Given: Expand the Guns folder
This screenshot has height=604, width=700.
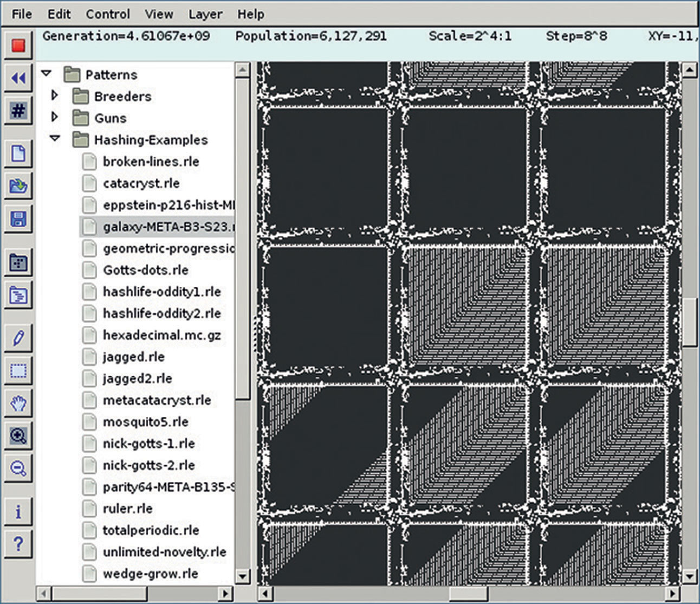Looking at the screenshot, I should (54, 117).
